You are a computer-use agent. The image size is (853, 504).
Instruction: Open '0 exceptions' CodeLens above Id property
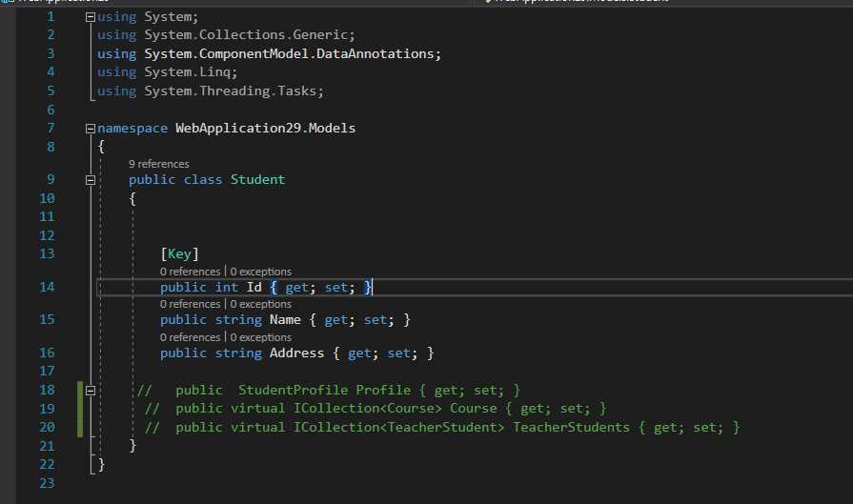point(260,272)
